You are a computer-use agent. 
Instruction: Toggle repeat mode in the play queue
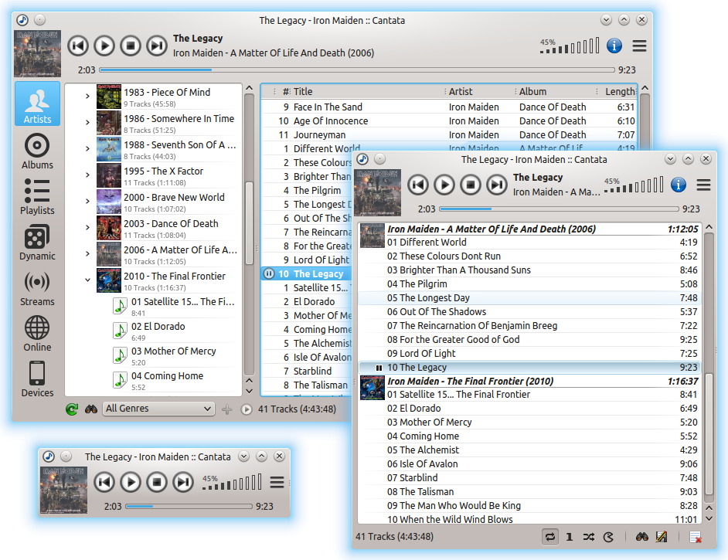click(550, 537)
